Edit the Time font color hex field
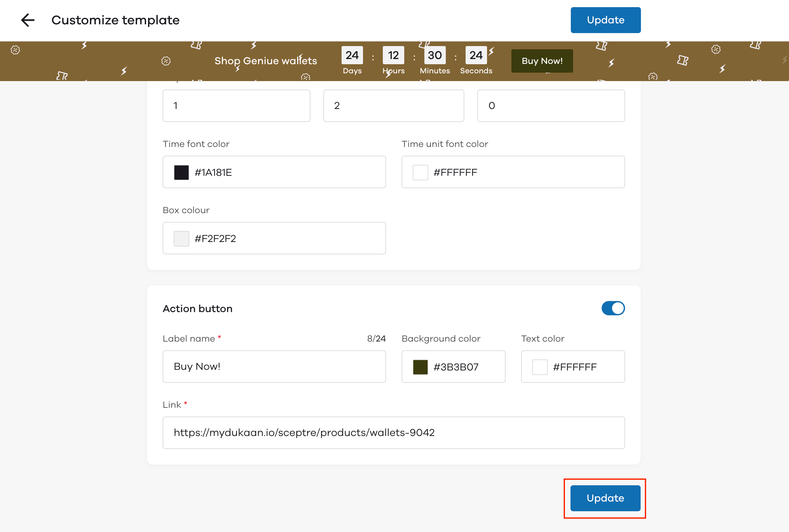Viewport: 789px width, 532px height. [274, 172]
